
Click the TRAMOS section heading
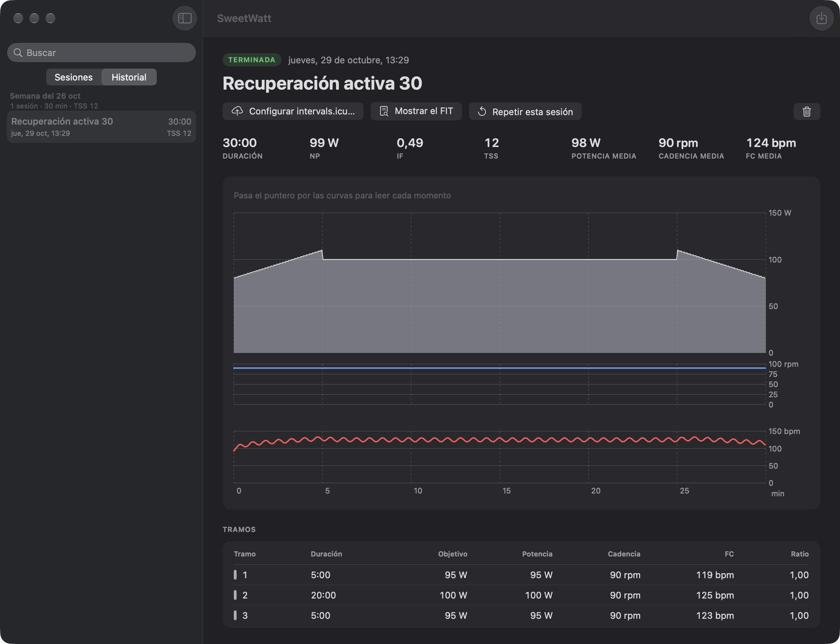[x=239, y=530]
